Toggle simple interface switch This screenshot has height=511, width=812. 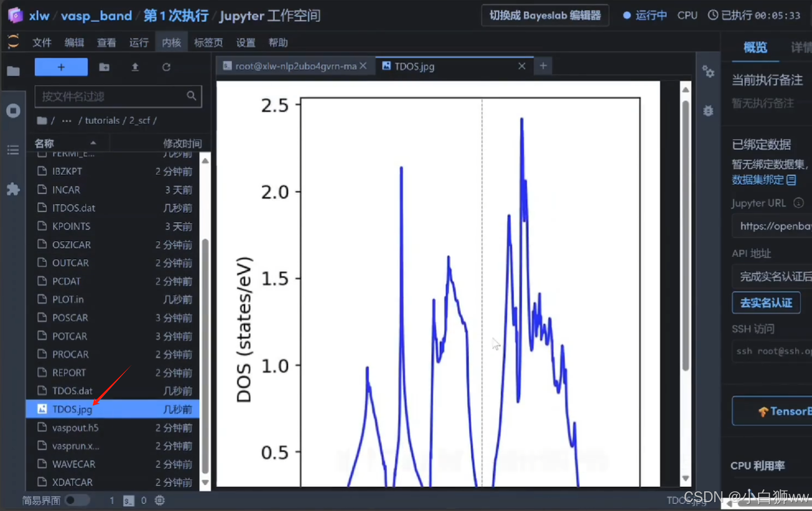(77, 500)
